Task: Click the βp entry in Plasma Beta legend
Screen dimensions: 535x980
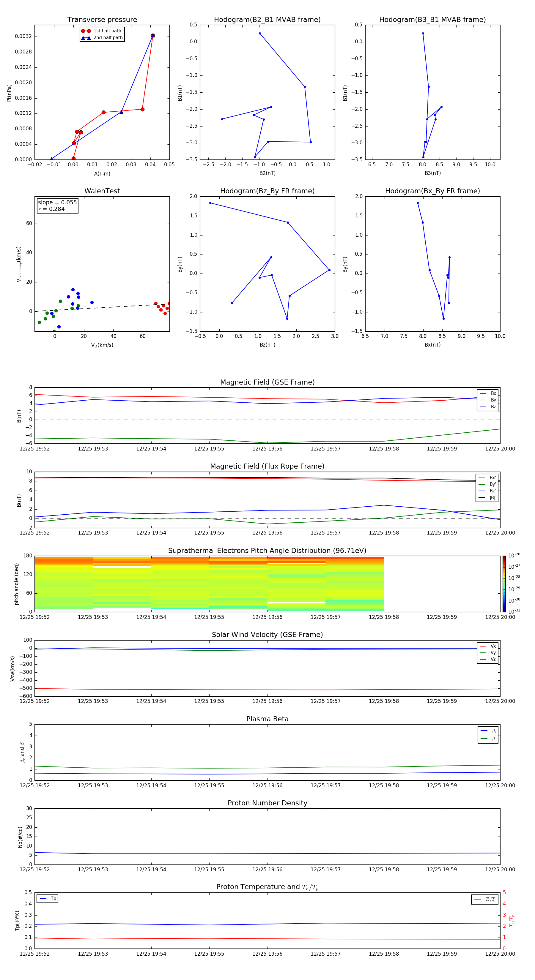Action: coord(488,731)
